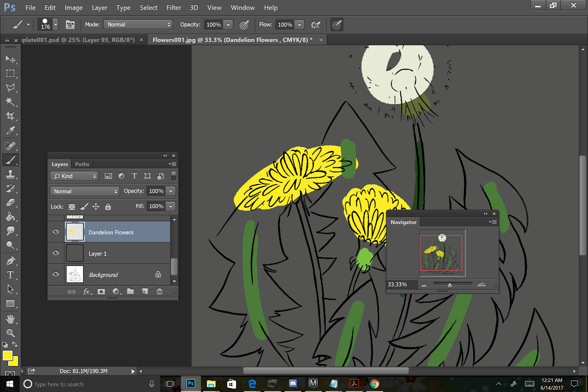The height and width of the screenshot is (392, 588).
Task: Select the Layer 1 layer name
Action: coord(97,254)
